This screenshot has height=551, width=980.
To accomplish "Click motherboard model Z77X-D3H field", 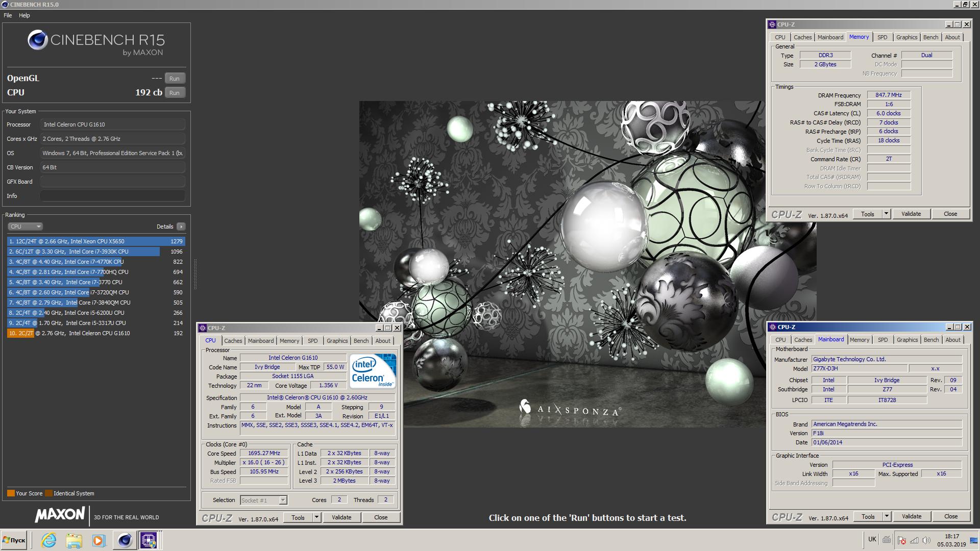I will pos(859,369).
